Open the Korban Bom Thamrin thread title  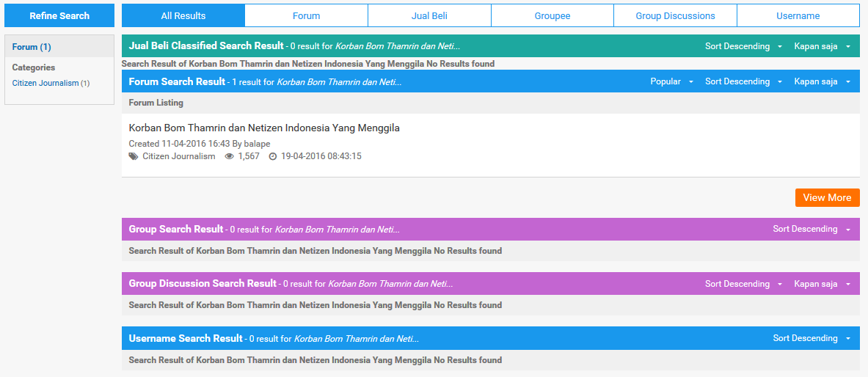pyautogui.click(x=264, y=128)
